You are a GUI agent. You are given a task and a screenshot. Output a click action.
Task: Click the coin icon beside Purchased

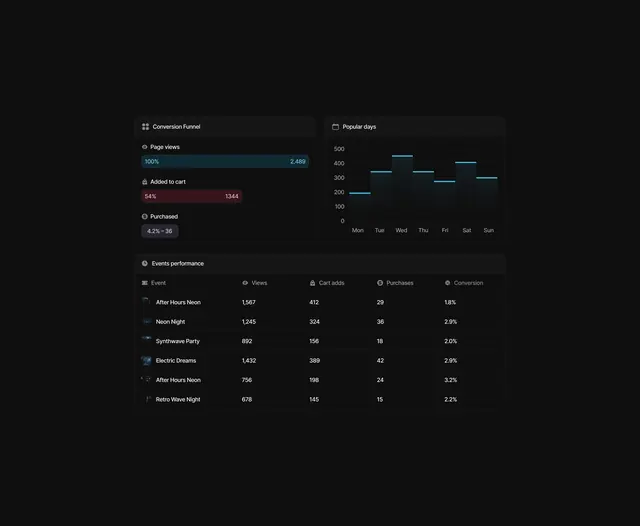tap(144, 217)
